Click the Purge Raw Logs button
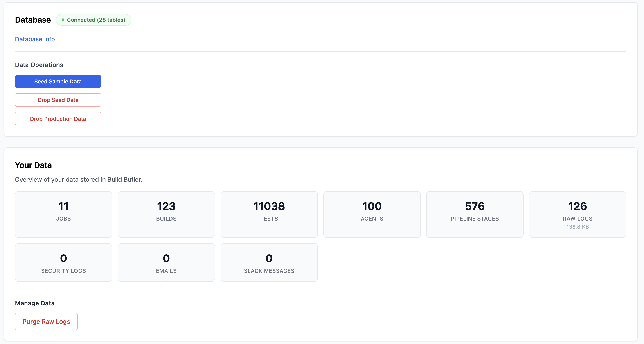644x344 pixels. coord(46,322)
